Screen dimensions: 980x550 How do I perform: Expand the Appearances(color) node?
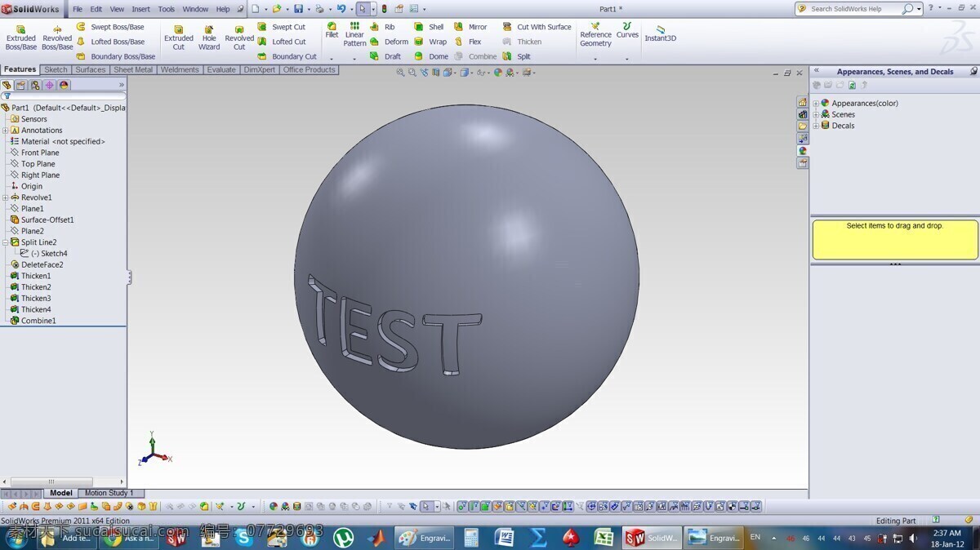tap(816, 104)
